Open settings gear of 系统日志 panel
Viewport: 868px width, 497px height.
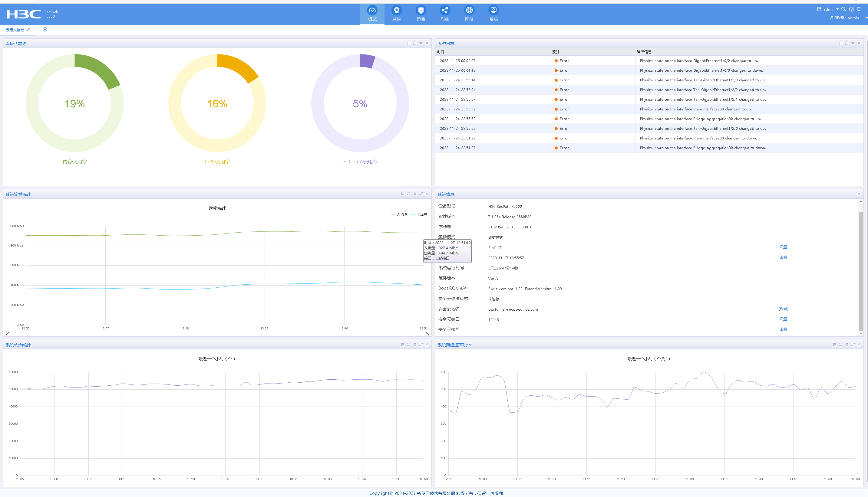coord(853,43)
